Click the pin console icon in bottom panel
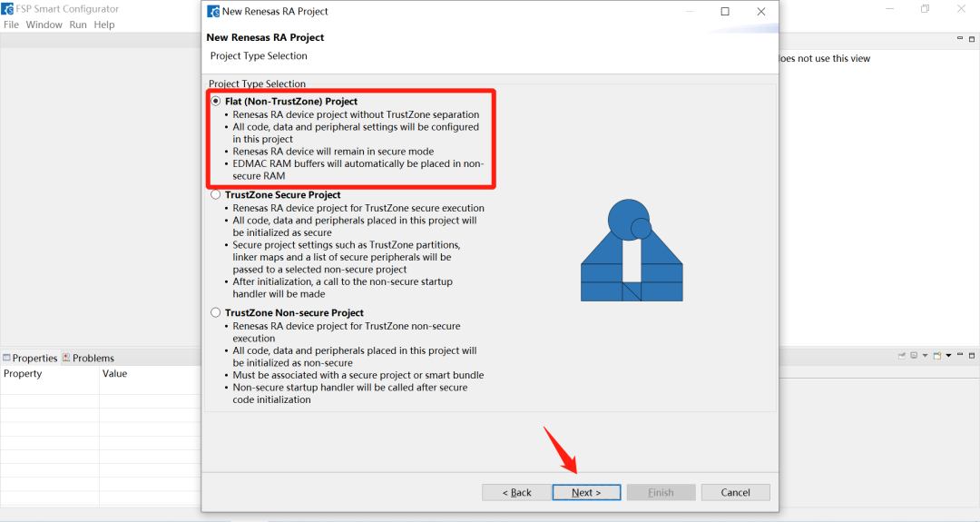This screenshot has width=980, height=522. pos(903,355)
